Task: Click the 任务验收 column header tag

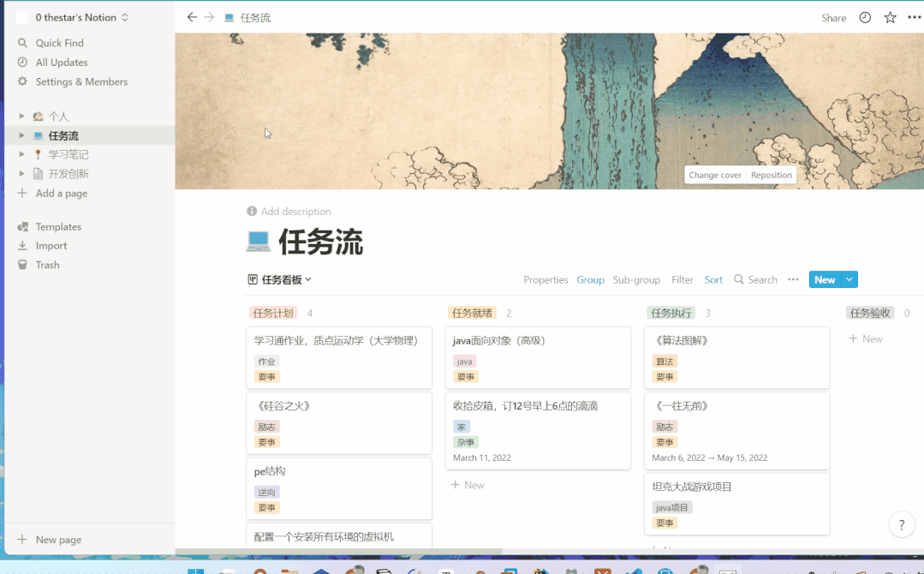Action: point(870,313)
